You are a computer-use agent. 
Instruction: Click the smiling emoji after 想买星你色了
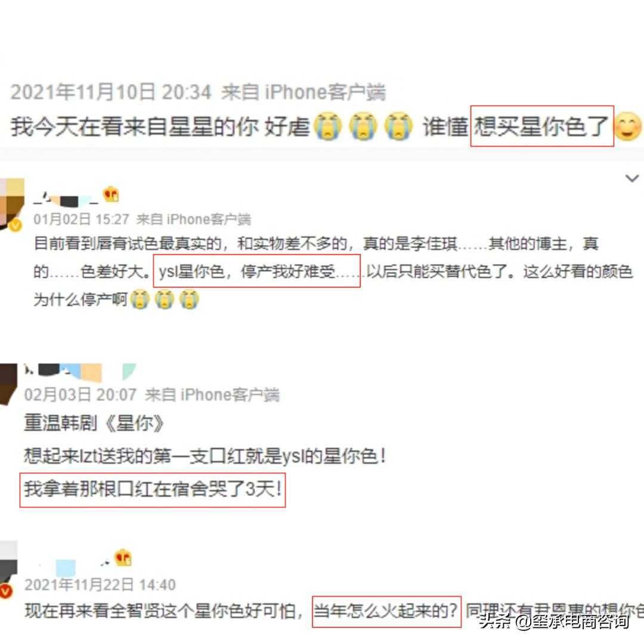627,126
